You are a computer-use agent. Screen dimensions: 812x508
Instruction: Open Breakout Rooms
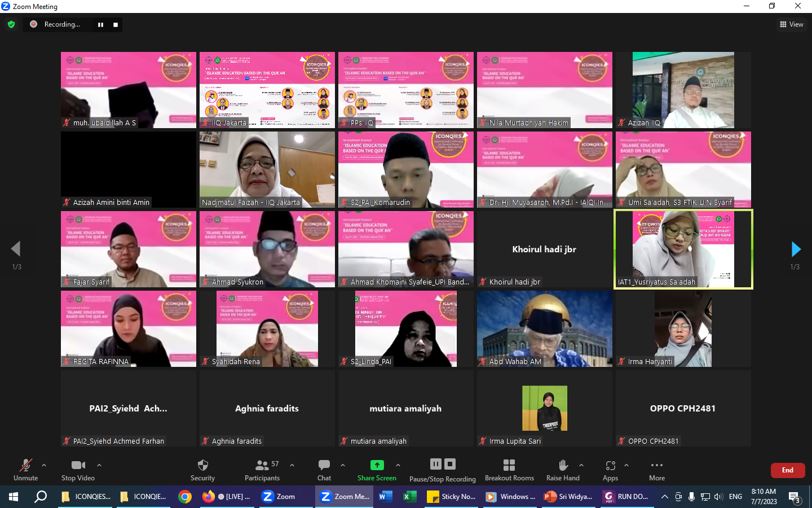coord(509,465)
